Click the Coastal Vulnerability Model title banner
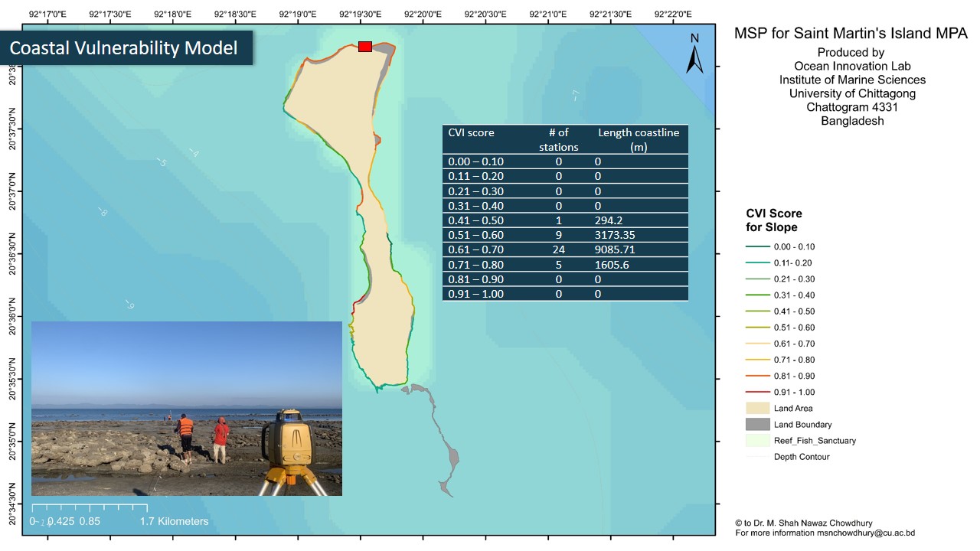The width and height of the screenshot is (980, 551). (x=124, y=48)
